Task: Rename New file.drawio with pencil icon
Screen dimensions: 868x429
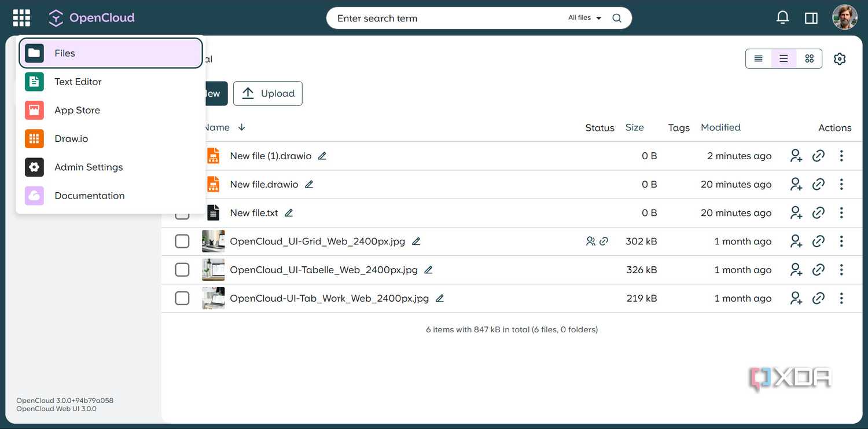Action: pos(309,184)
